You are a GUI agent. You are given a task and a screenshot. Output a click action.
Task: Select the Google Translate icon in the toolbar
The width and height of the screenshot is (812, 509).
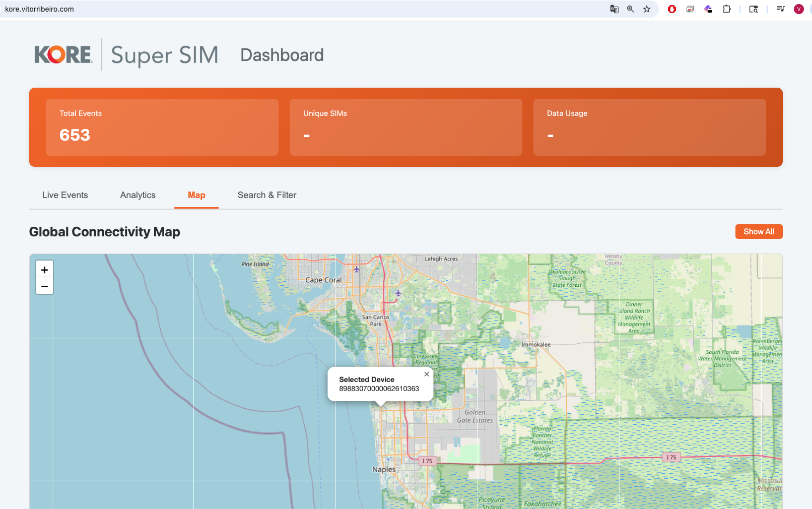pyautogui.click(x=615, y=9)
